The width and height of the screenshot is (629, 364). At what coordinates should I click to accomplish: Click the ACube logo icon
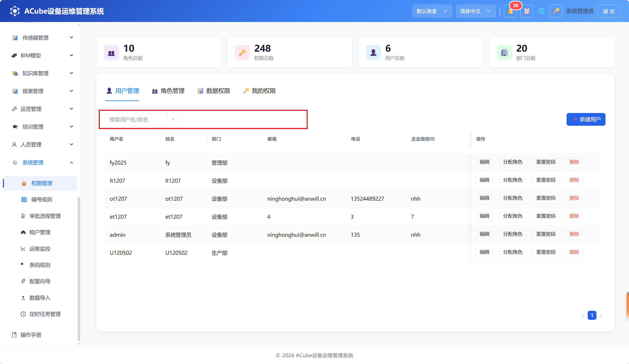[15, 11]
